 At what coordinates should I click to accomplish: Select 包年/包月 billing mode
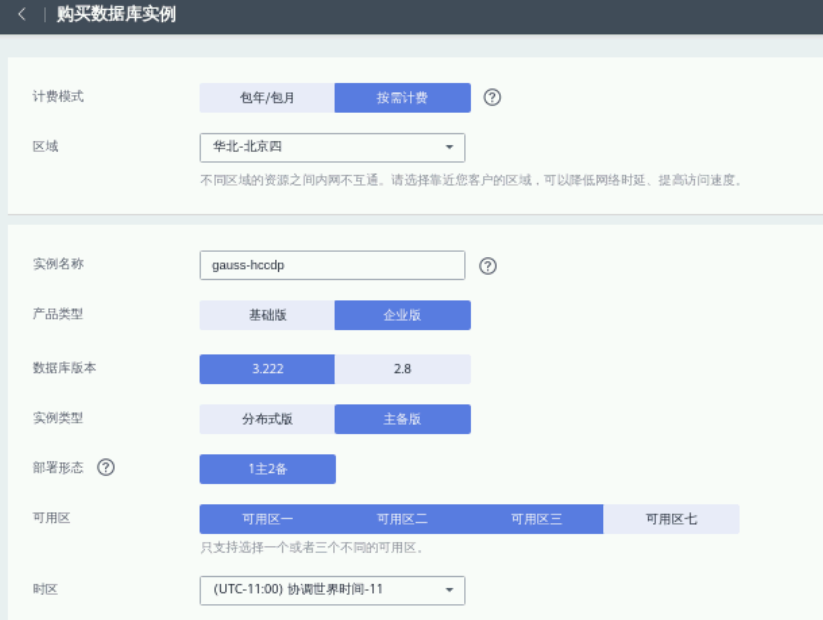click(x=267, y=98)
